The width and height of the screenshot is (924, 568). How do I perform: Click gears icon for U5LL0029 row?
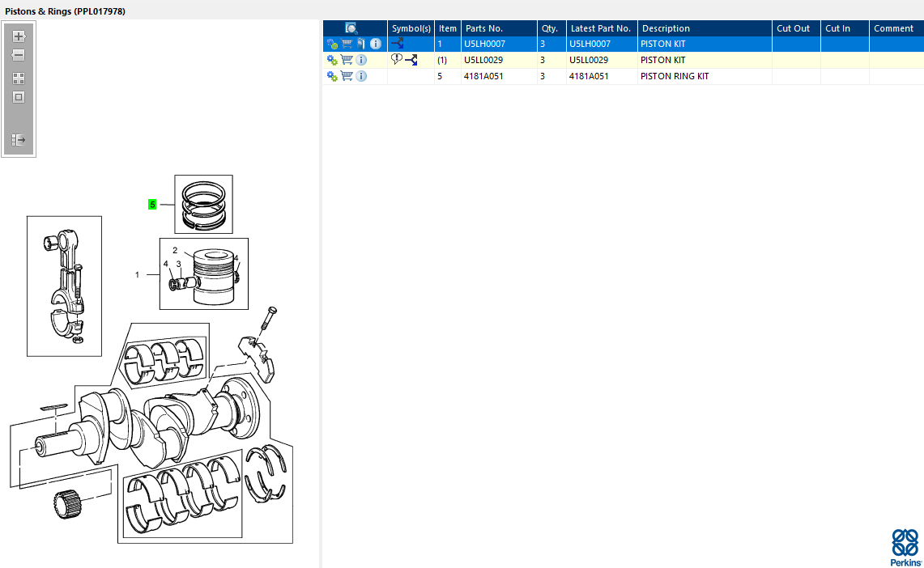tap(332, 60)
